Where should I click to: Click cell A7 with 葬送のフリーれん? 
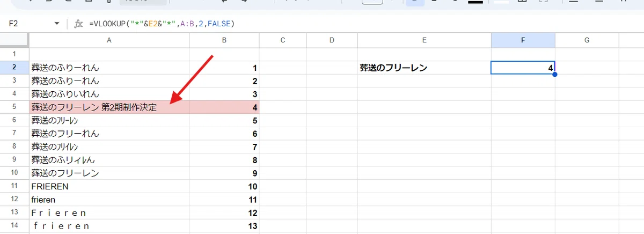pos(109,133)
